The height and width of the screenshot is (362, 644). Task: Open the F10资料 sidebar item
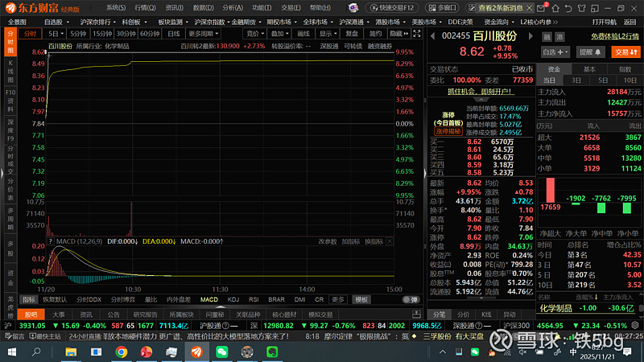tap(10, 101)
